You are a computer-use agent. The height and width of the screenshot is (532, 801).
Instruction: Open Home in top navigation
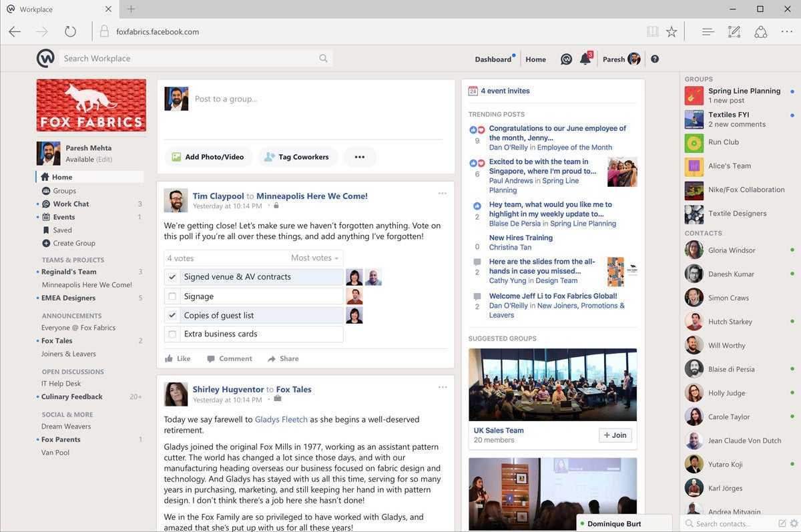[x=535, y=59]
